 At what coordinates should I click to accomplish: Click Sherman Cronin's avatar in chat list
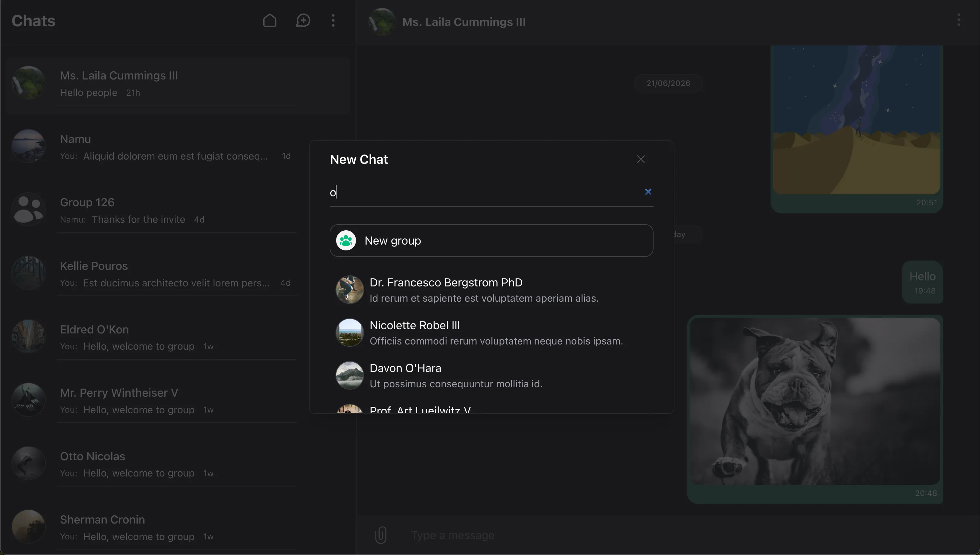[29, 526]
